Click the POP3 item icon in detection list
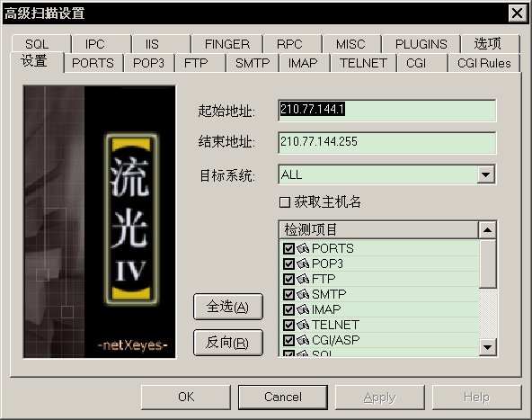Image resolution: width=532 pixels, height=420 pixels. click(303, 264)
